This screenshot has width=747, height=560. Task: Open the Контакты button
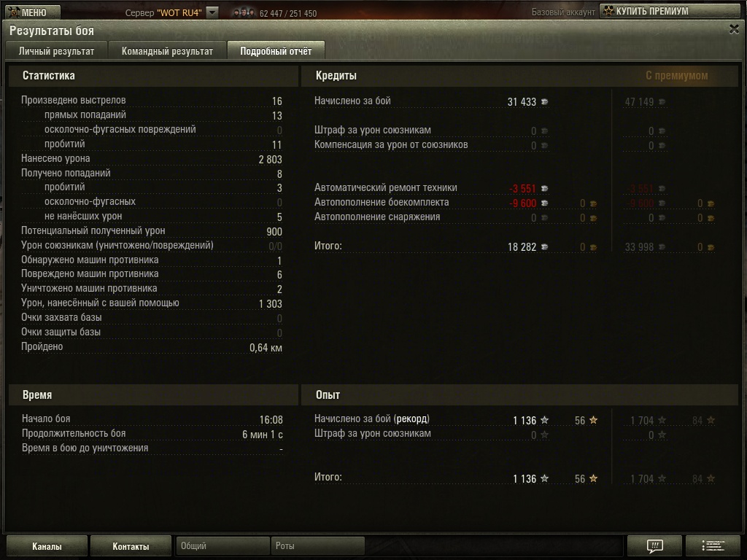tap(131, 546)
